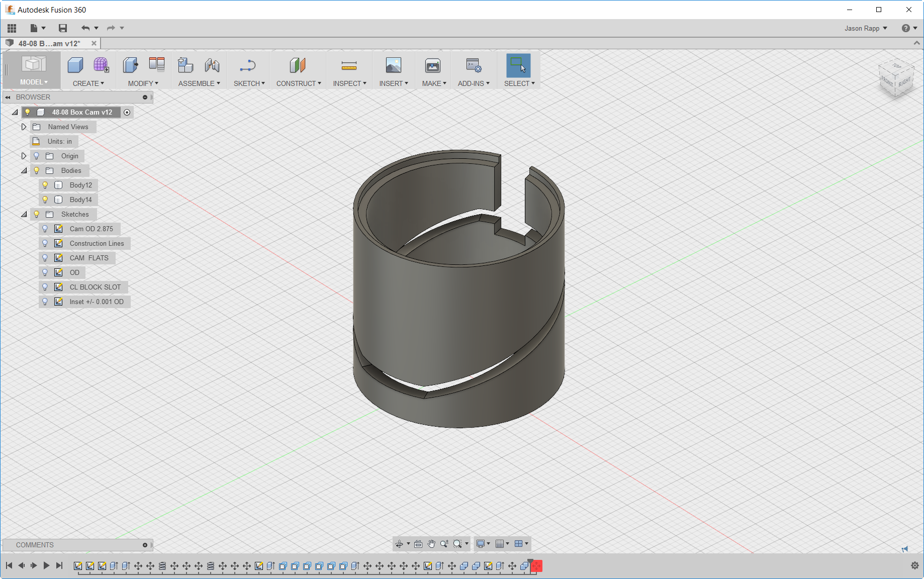This screenshot has height=579, width=924.
Task: Expand the Named Views folder
Action: (x=24, y=127)
